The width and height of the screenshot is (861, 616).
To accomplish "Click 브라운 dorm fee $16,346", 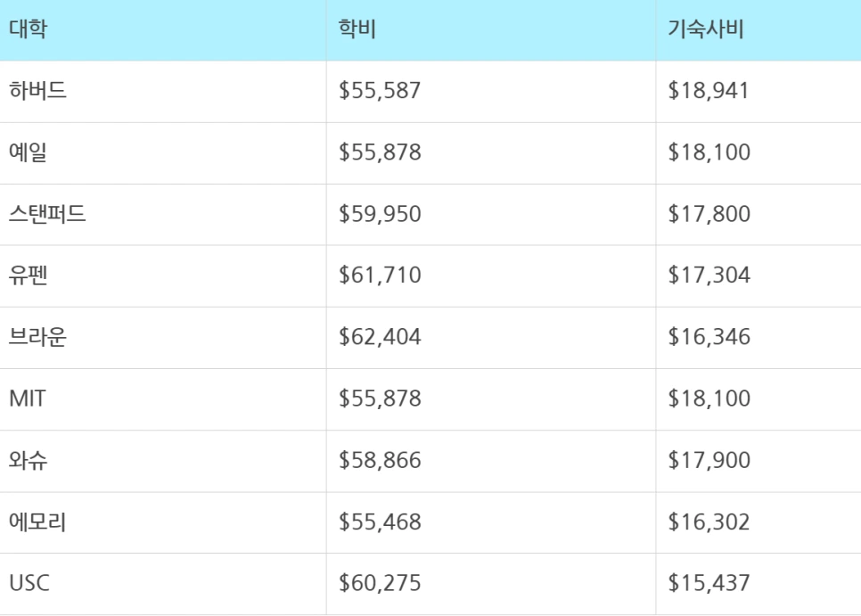I will tap(709, 337).
